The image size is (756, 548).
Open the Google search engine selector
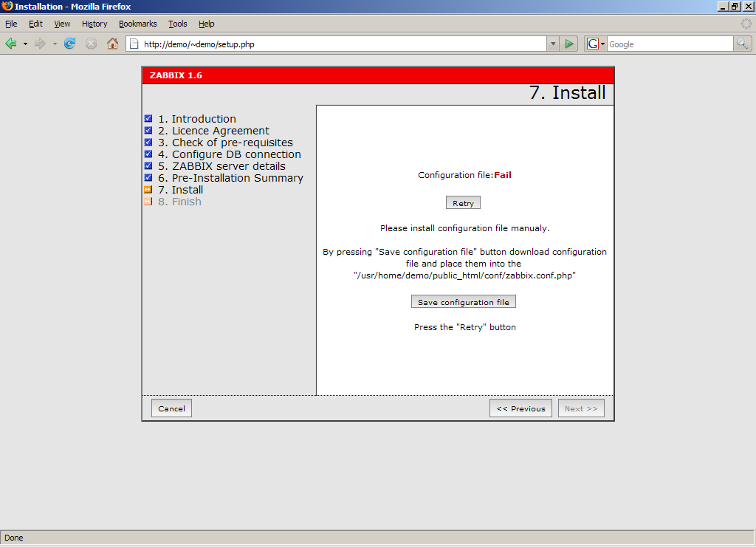point(595,44)
